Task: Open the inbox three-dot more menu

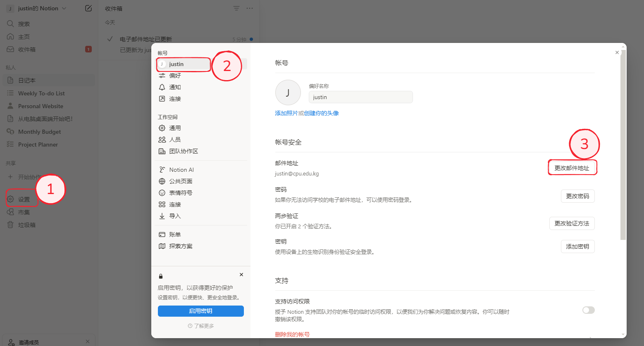Action: pos(250,8)
